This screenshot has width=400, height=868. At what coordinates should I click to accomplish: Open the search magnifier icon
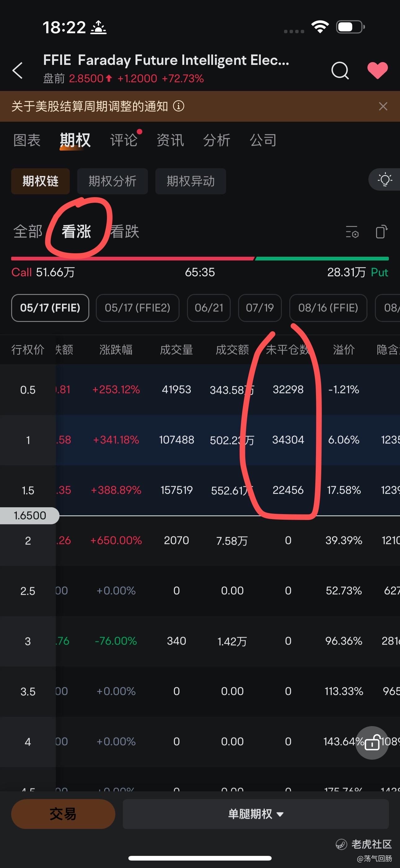[x=340, y=70]
